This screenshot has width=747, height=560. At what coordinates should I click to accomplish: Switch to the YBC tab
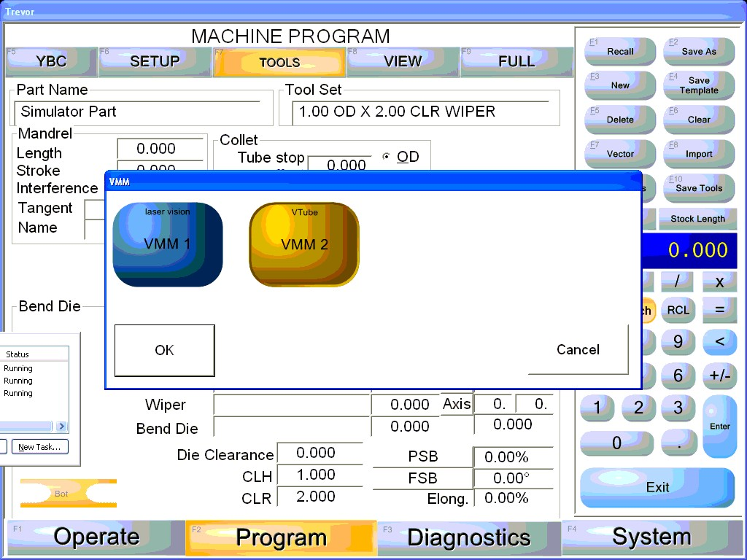(51, 62)
